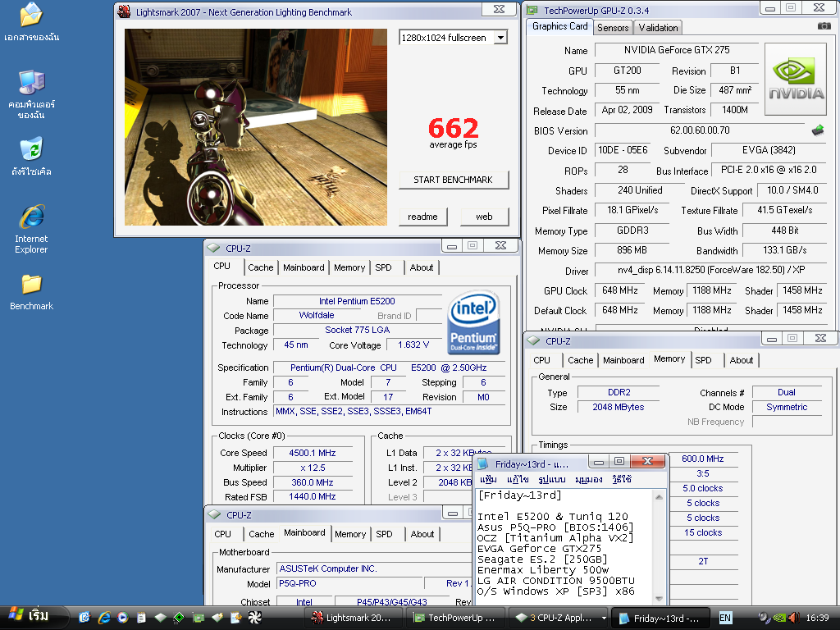Switch to Sensors tab in GPU-Z

(613, 28)
